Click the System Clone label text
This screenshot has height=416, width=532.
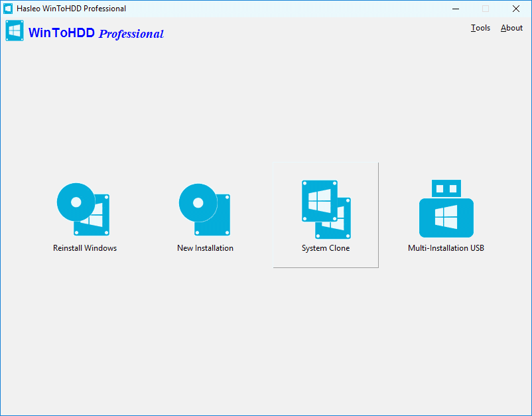click(x=326, y=247)
